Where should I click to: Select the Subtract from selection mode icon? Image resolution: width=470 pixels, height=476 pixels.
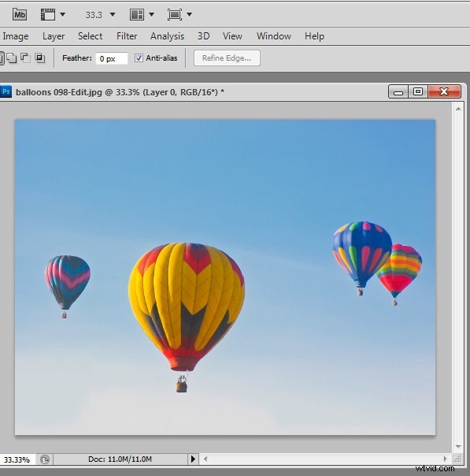tap(25, 58)
